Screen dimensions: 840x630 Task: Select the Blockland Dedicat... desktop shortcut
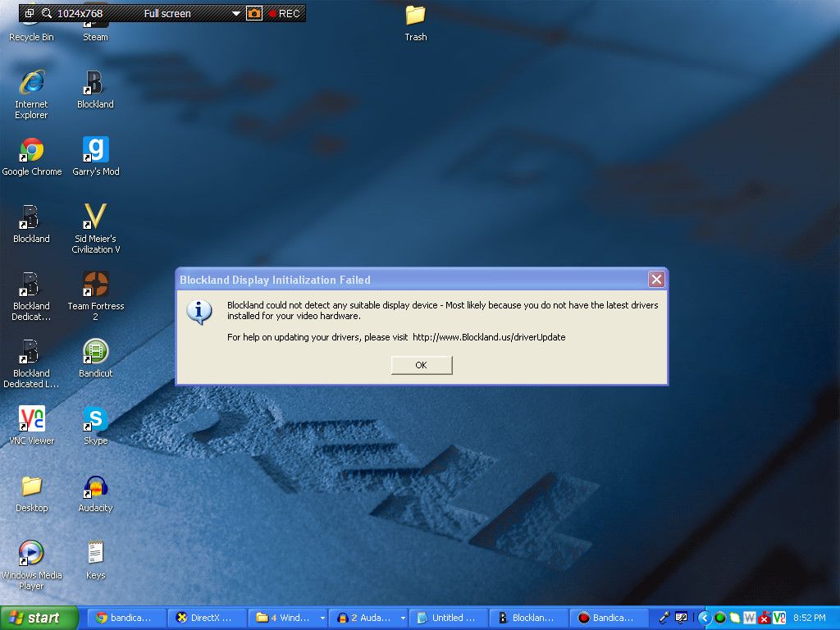(31, 296)
